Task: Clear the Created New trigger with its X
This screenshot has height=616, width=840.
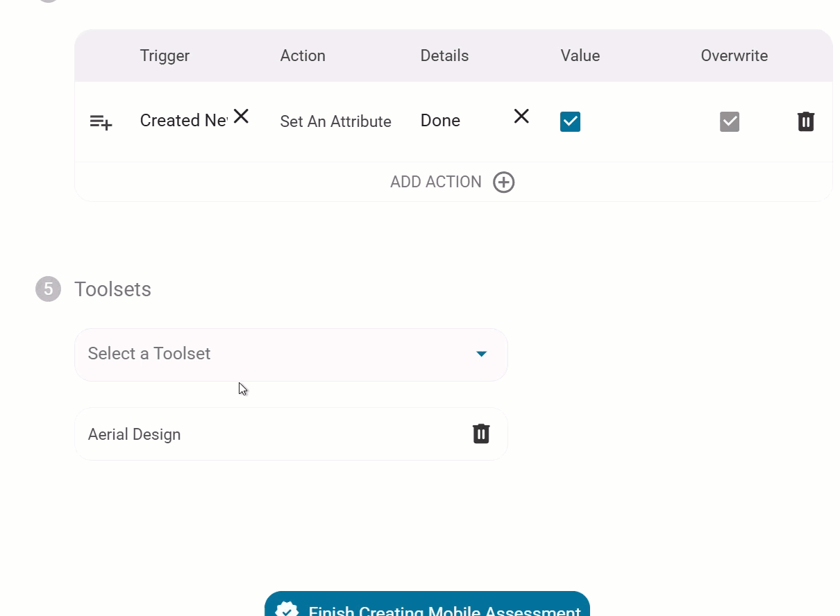Action: [241, 117]
